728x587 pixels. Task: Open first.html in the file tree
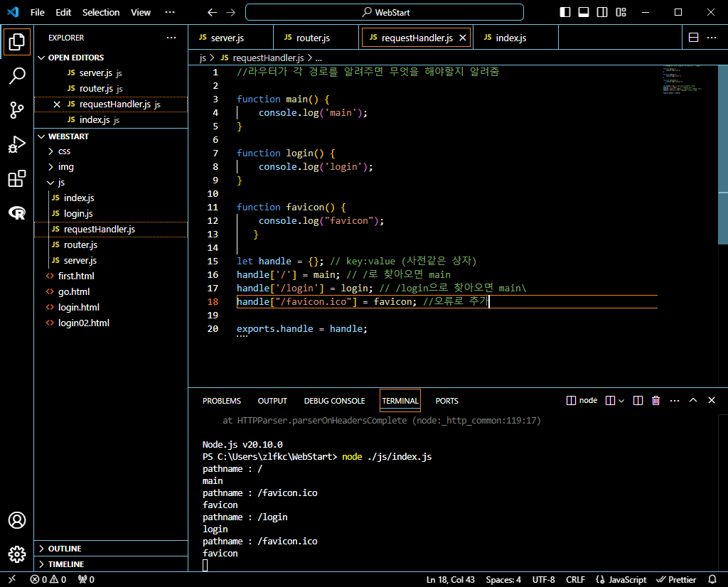[x=111, y=276]
